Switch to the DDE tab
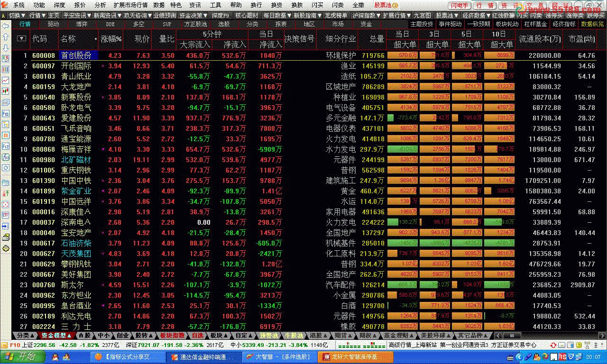The image size is (607, 364). tap(110, 24)
